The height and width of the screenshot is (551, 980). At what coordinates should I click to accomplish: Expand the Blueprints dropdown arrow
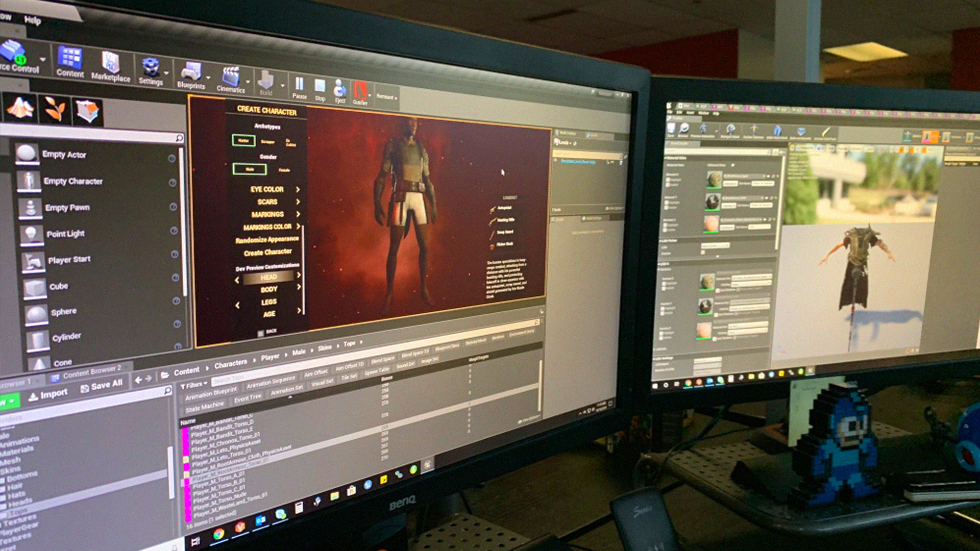[x=208, y=78]
